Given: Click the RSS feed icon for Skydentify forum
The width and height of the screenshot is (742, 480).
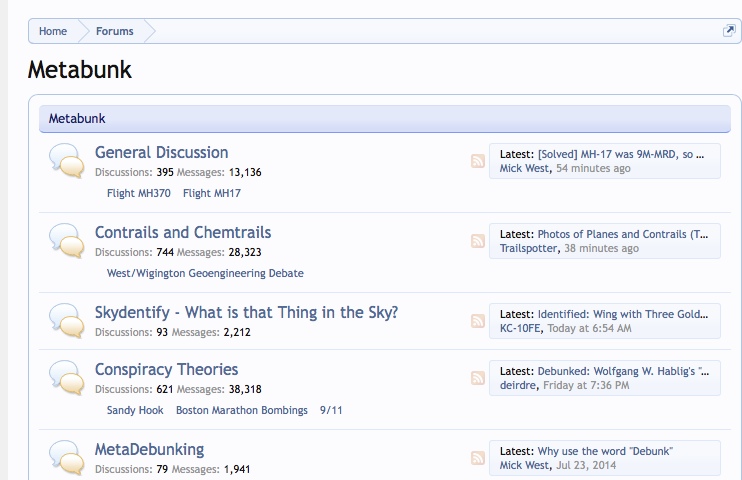Looking at the screenshot, I should (477, 321).
